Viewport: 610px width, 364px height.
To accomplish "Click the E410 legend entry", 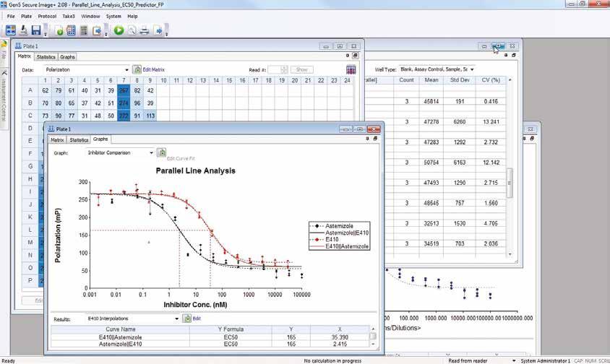I will click(x=332, y=240).
